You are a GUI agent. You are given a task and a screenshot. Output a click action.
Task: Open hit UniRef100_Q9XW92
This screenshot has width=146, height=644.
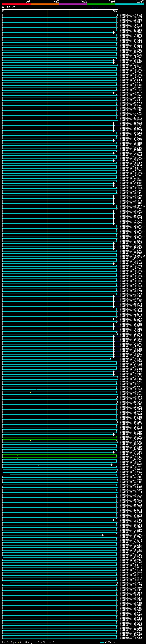coord(131,20)
